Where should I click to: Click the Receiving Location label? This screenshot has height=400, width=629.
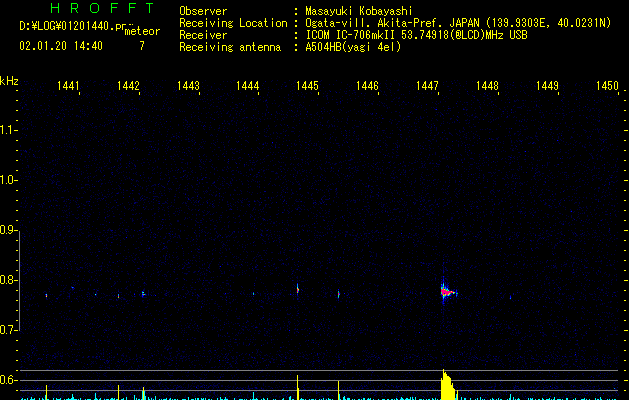coord(233,23)
